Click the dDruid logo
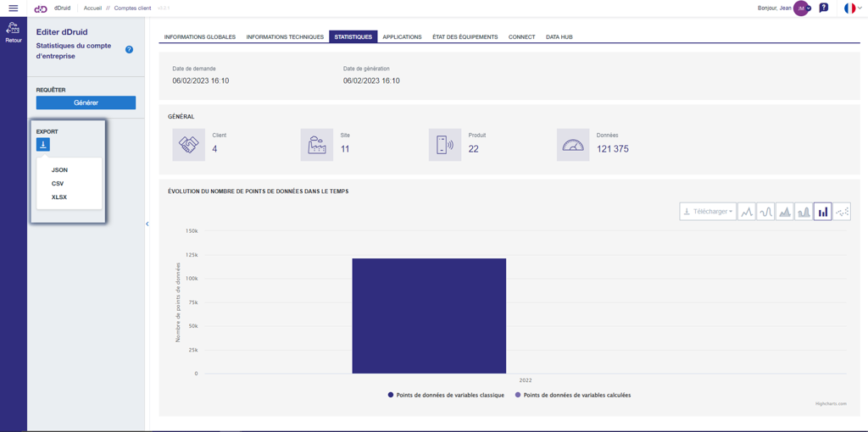Image resolution: width=868 pixels, height=432 pixels. pos(42,8)
